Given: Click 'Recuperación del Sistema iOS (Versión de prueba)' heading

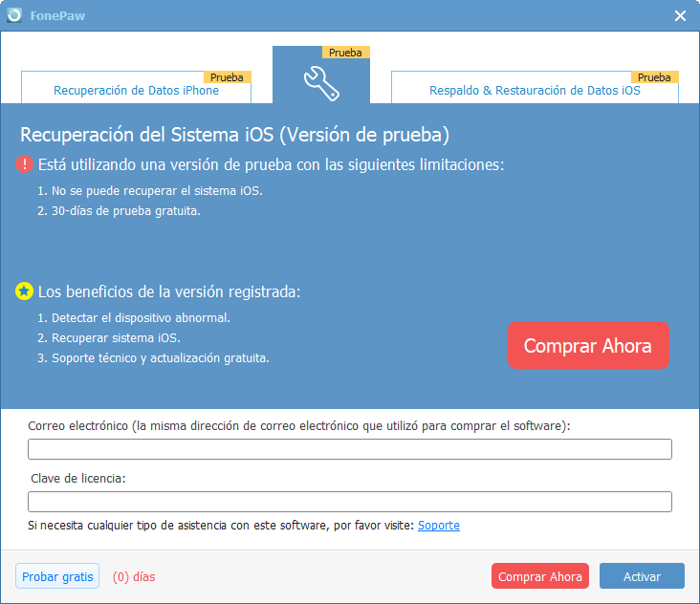Looking at the screenshot, I should tap(235, 135).
